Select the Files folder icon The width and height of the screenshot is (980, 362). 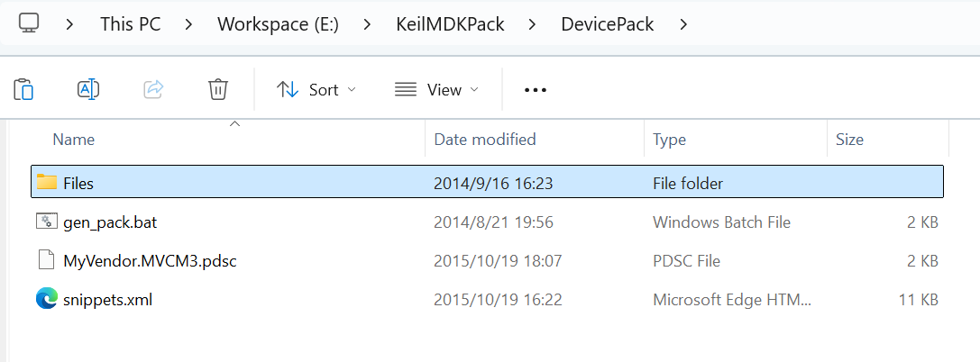[x=47, y=183]
